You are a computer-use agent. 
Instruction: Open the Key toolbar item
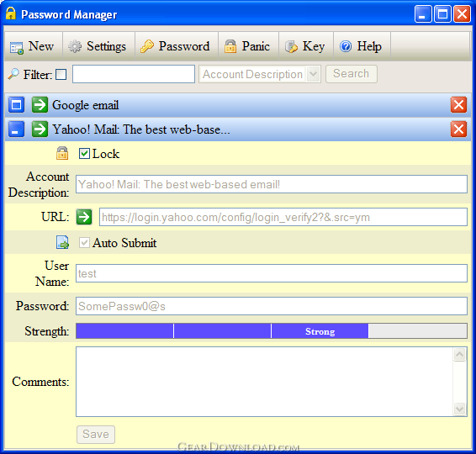[x=306, y=46]
